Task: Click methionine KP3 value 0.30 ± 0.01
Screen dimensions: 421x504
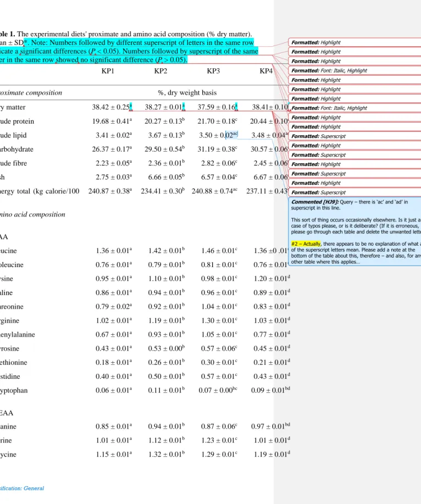Action: [219, 363]
